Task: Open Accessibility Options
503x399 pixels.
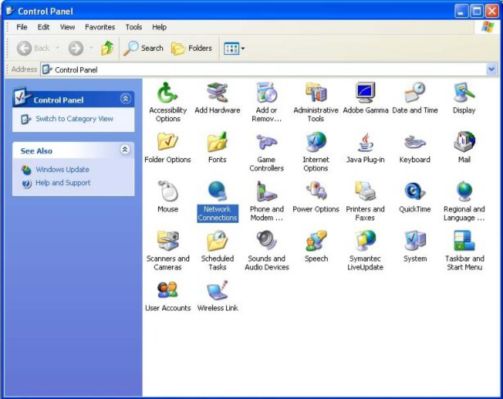Action: (x=168, y=102)
